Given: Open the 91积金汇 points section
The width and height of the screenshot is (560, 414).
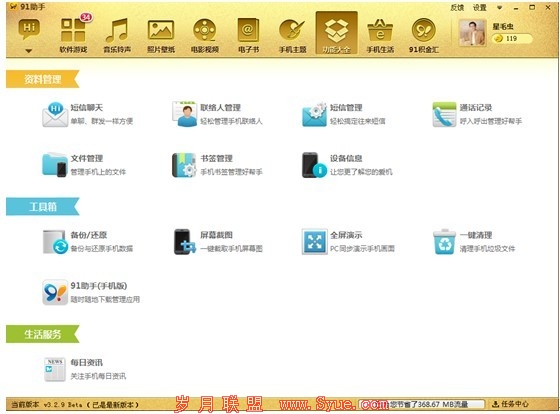Looking at the screenshot, I should (424, 35).
